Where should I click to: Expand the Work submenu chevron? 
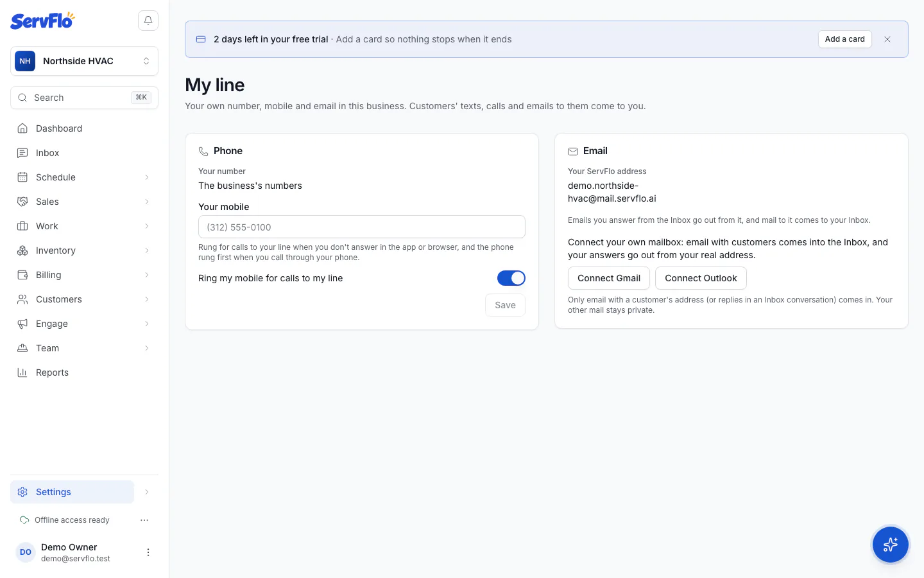click(147, 226)
